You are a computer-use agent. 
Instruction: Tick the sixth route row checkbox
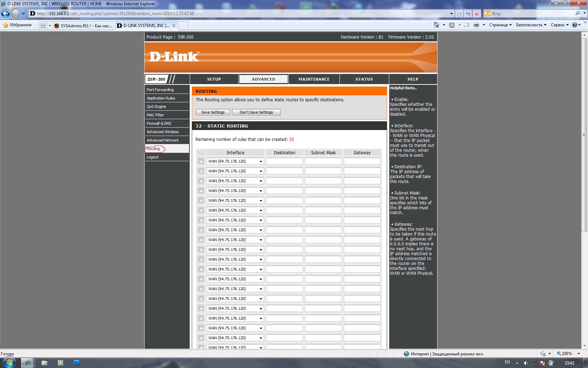pyautogui.click(x=201, y=210)
